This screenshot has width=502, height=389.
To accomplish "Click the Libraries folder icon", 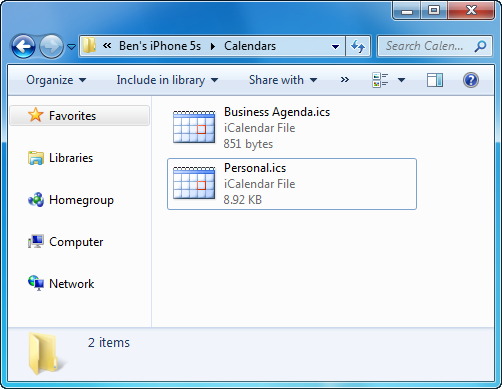I will (36, 158).
